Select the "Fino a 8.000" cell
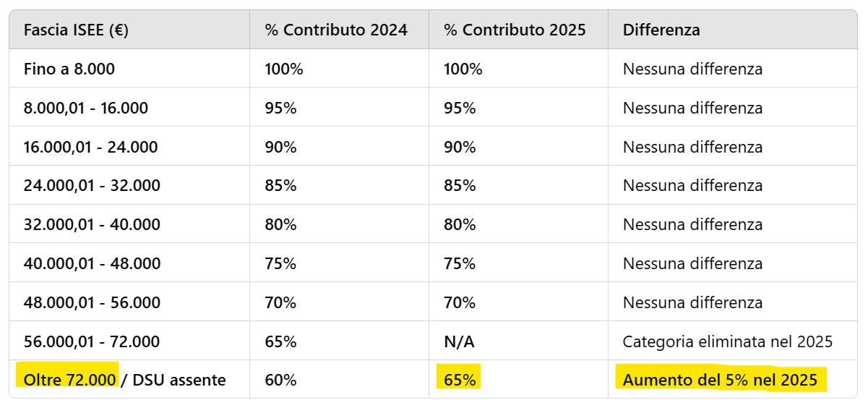Image resolution: width=868 pixels, height=408 pixels. click(x=69, y=69)
